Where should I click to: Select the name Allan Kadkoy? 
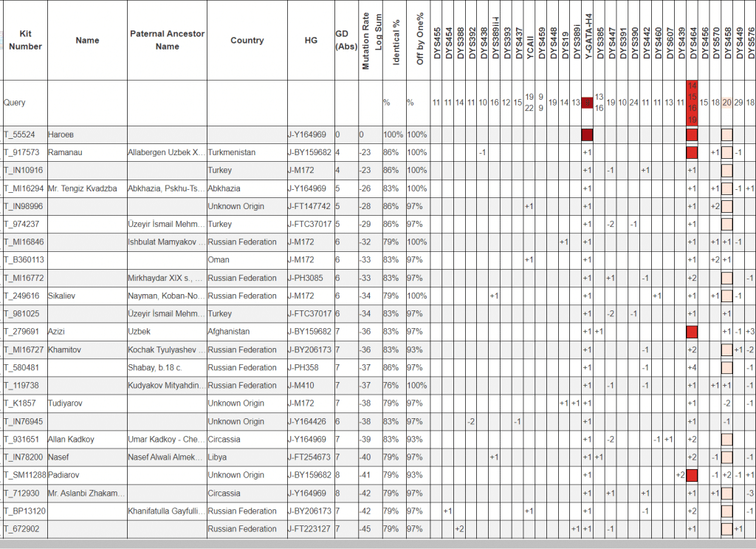(x=71, y=440)
